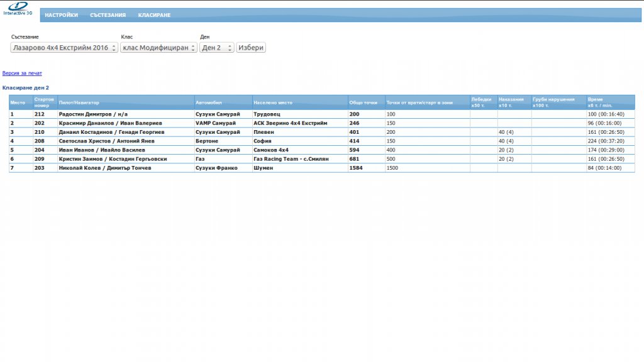Click the Стартов номер column header
Screen dimensions: 644x362
click(x=45, y=102)
